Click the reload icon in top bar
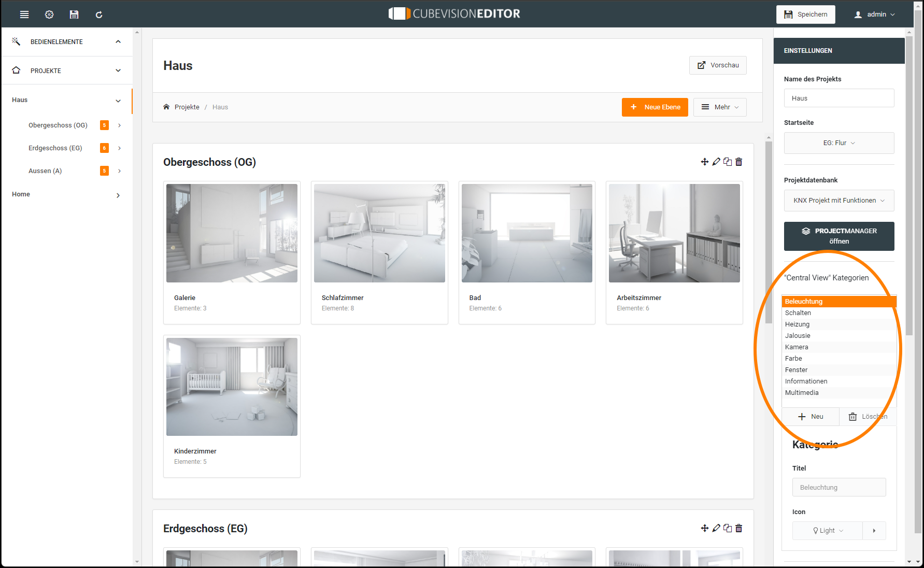Screen dimensions: 924x568 (99, 15)
